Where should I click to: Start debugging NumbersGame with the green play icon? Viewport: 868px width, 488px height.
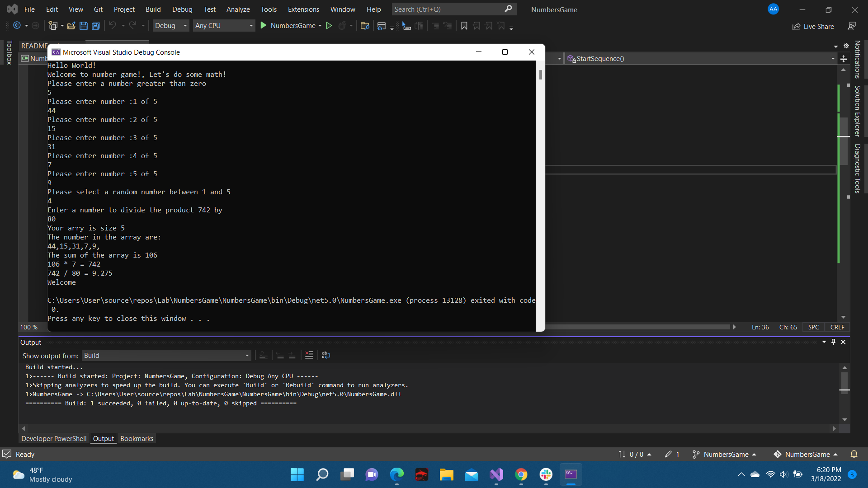click(x=264, y=26)
